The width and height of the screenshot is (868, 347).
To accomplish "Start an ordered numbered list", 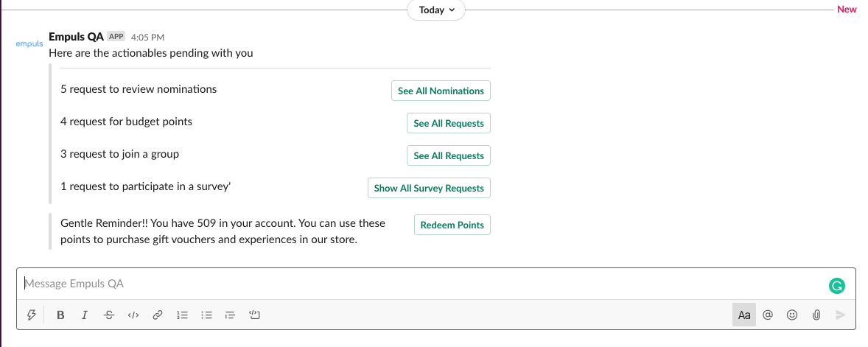I will click(182, 315).
